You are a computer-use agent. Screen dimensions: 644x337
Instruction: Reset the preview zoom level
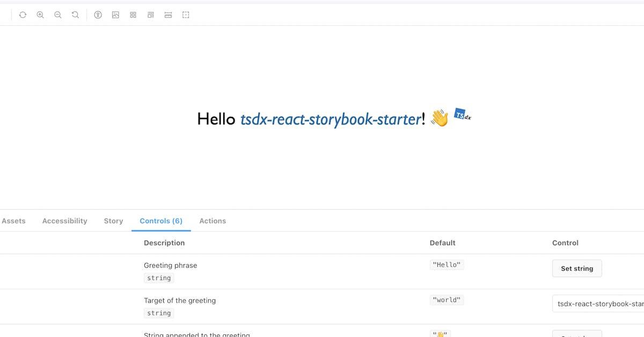point(76,15)
